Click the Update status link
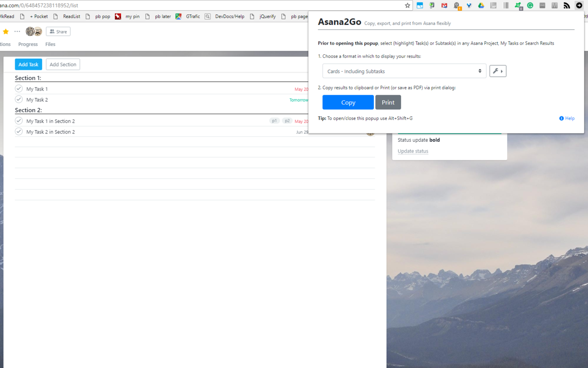588x368 pixels. point(413,151)
